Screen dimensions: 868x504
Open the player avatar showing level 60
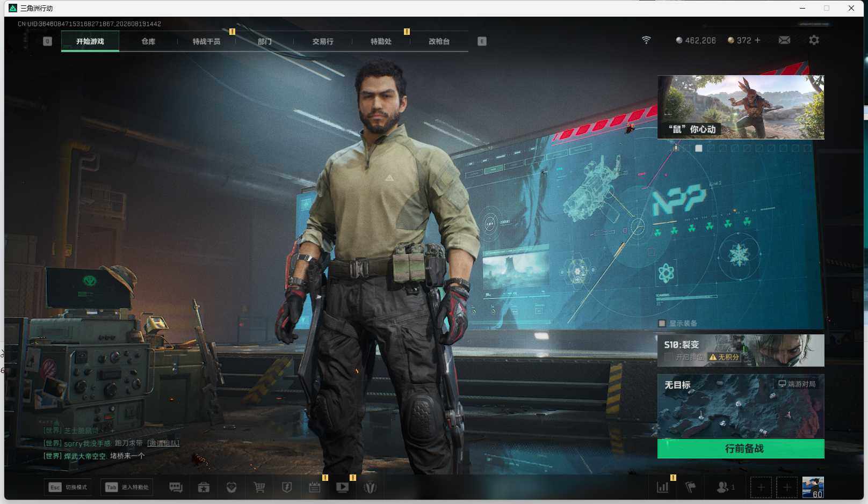tap(813, 487)
